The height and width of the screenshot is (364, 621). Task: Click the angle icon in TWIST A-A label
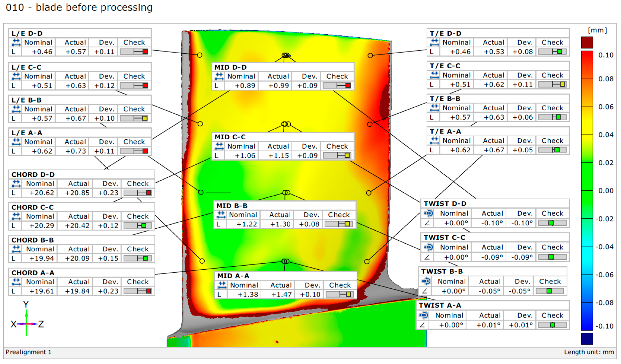click(424, 315)
